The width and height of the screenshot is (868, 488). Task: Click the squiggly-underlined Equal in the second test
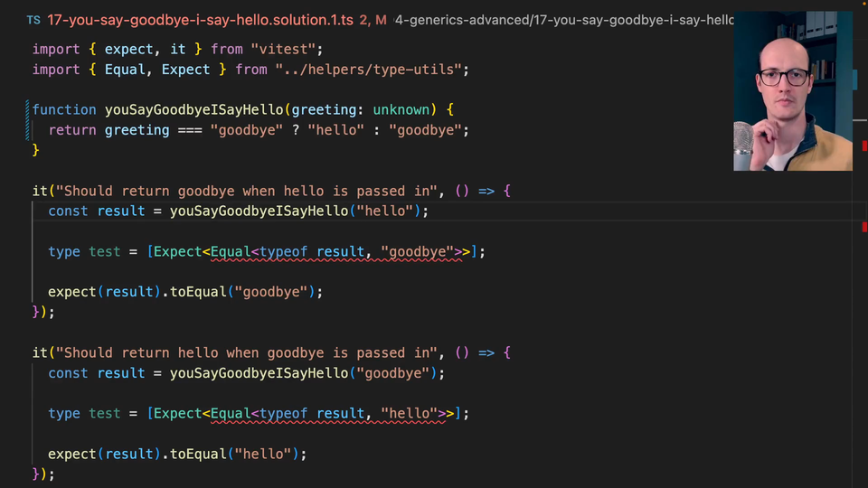pos(231,414)
